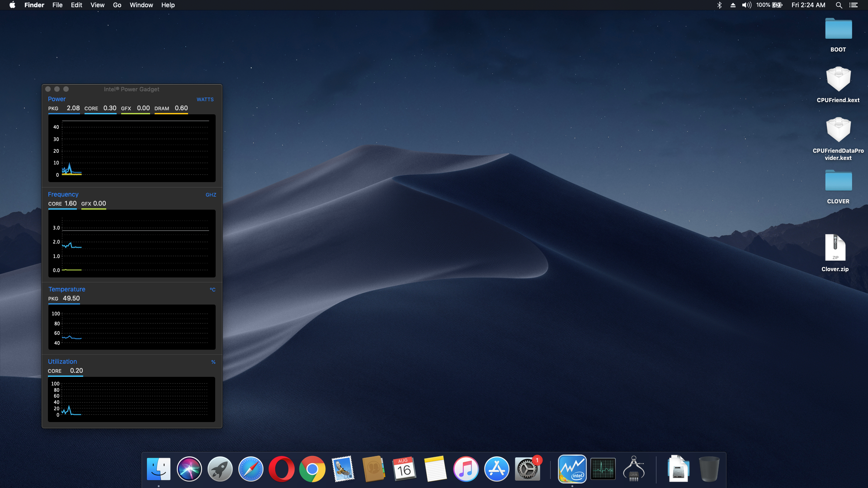Select the Clover.zip archive on desktop
The height and width of the screenshot is (488, 868).
(835, 248)
